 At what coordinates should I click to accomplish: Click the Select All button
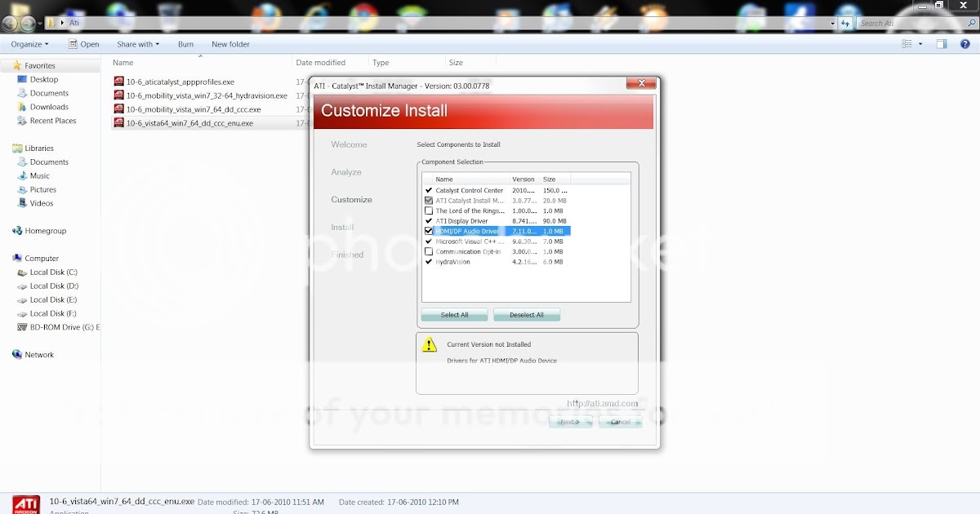455,315
